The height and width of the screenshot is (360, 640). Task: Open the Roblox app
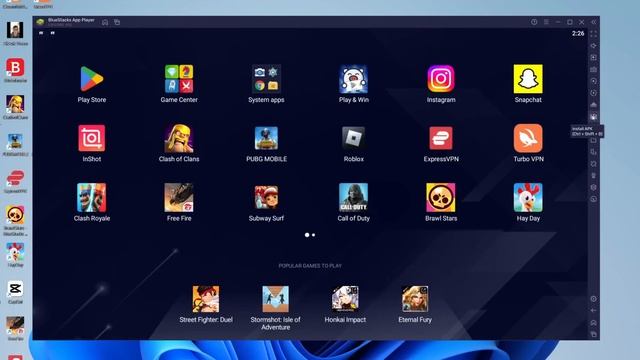(353, 138)
